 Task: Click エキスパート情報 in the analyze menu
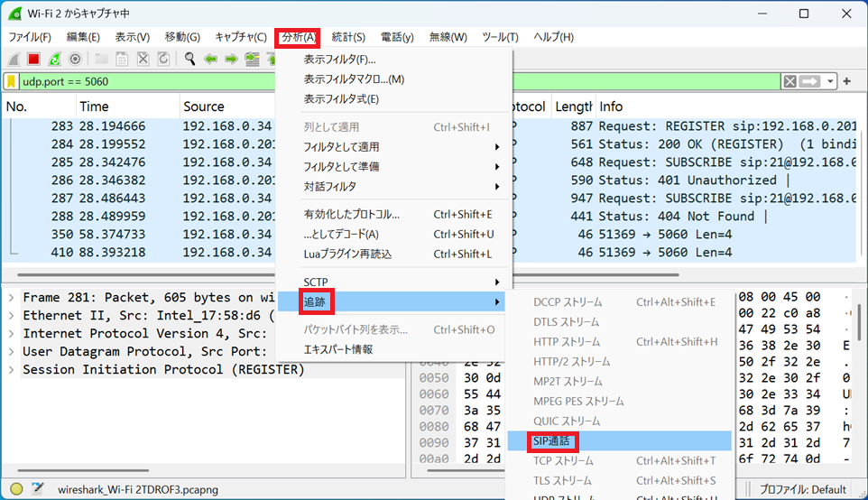pyautogui.click(x=337, y=349)
